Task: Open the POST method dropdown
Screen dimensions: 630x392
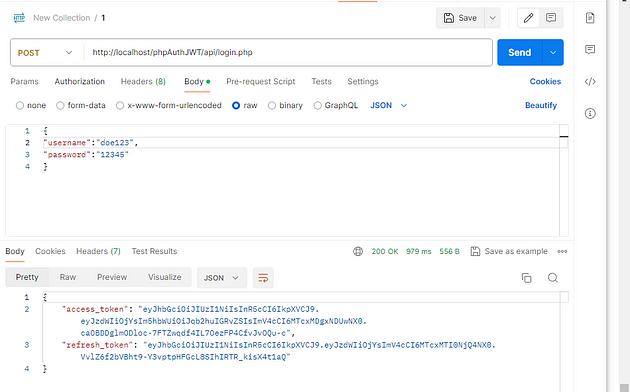Action: pos(45,53)
